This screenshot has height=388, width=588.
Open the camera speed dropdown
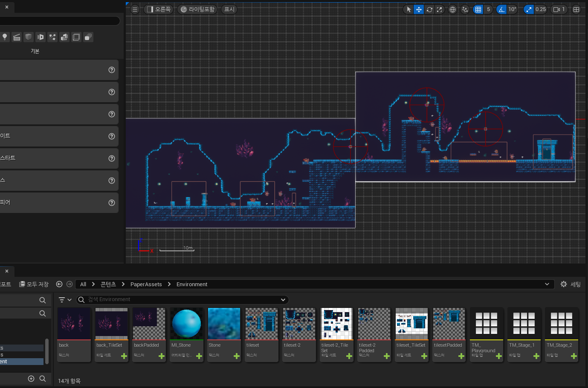559,9
